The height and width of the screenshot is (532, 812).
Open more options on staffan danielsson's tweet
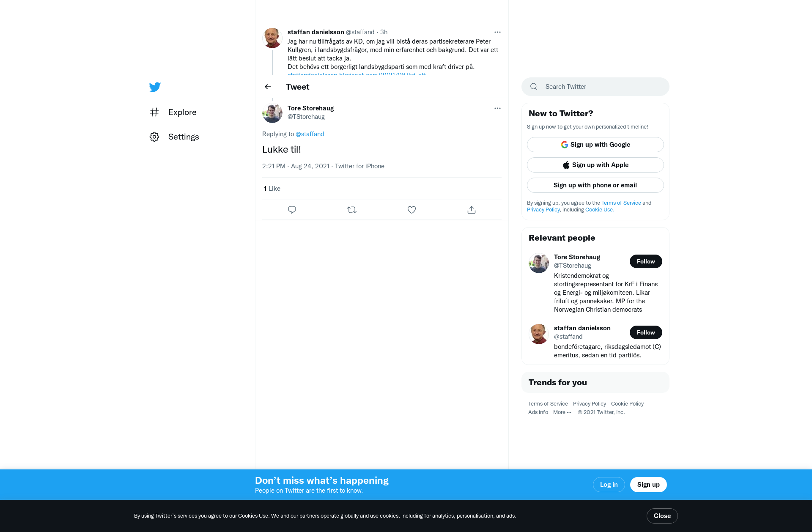[497, 32]
